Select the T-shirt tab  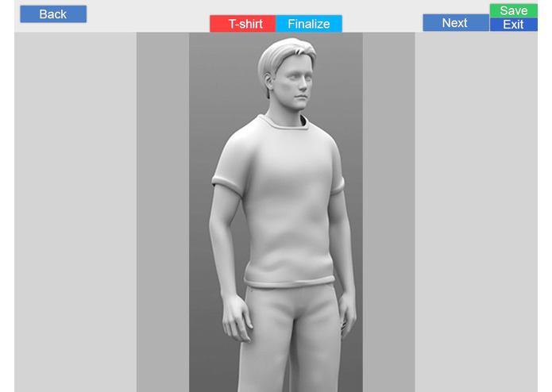[x=243, y=24]
